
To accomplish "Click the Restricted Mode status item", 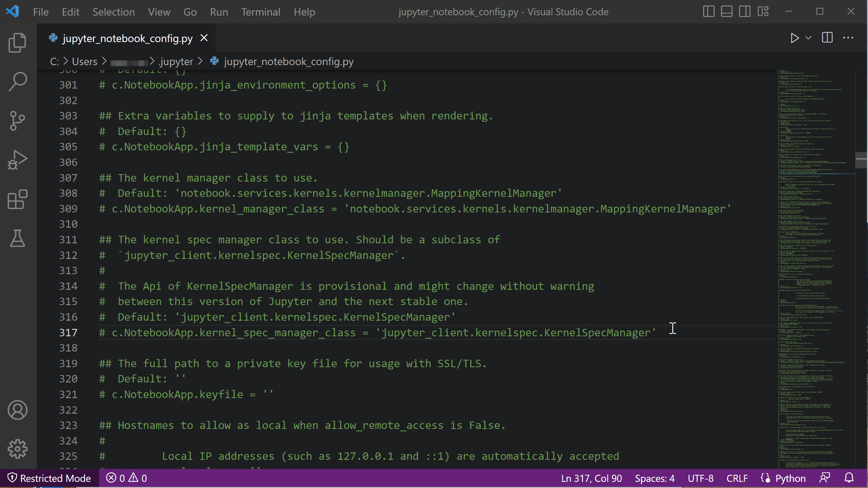I will pos(49,478).
